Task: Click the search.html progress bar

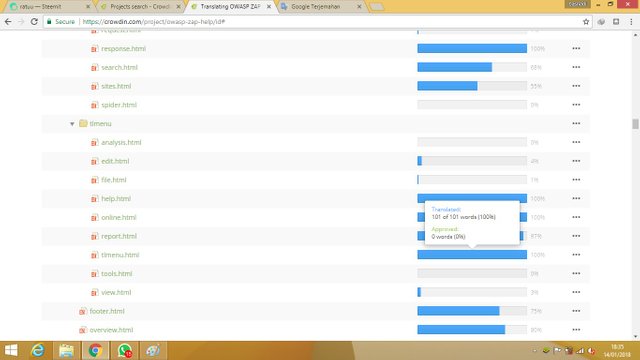Action: point(472,67)
